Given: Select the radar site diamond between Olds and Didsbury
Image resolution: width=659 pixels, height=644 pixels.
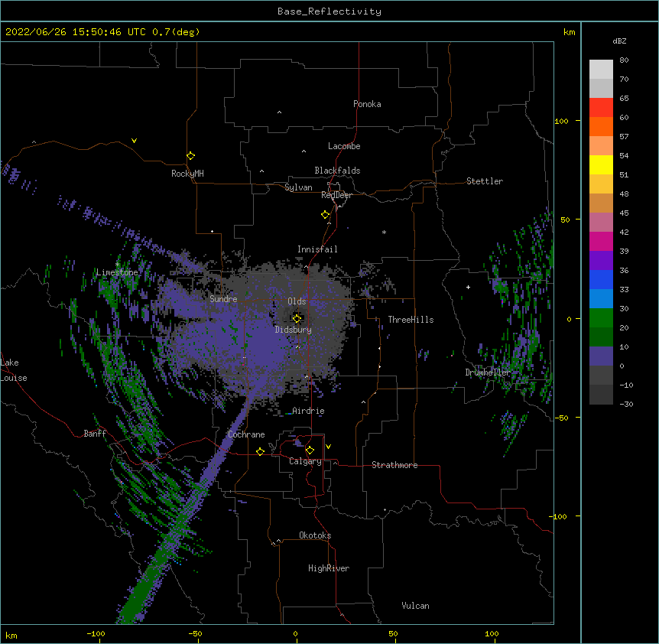Looking at the screenshot, I should pos(297,319).
